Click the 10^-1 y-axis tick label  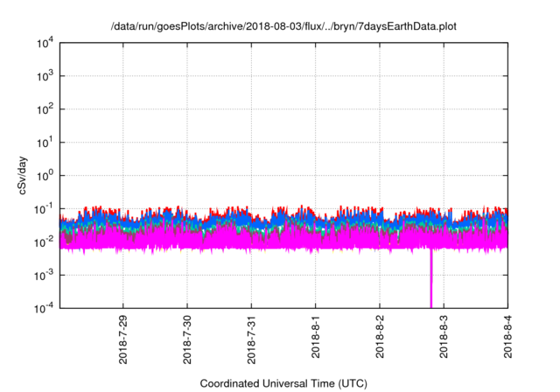click(45, 208)
